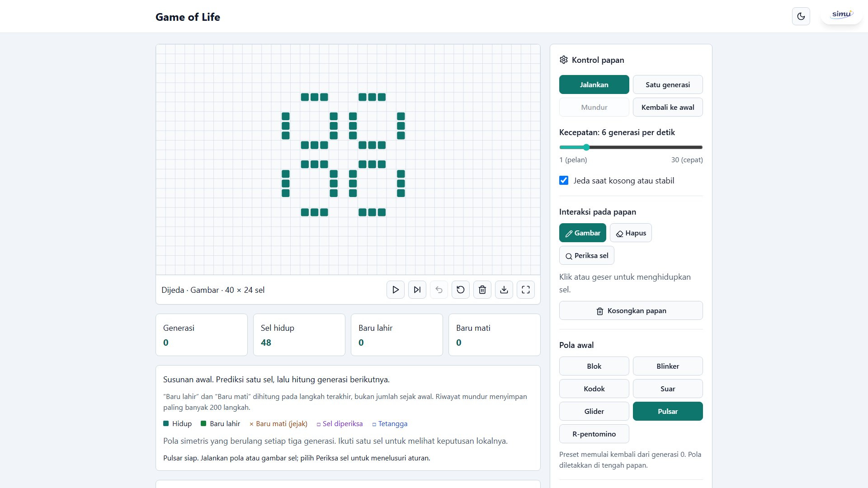Click the Mundur button
Screen dimensions: 868x488
point(594,107)
